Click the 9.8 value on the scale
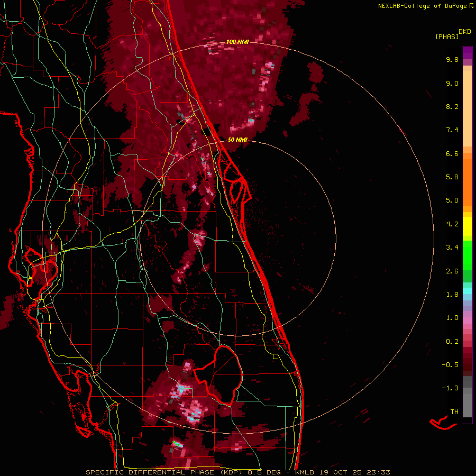Image resolution: width=476 pixels, height=476 pixels. pyautogui.click(x=452, y=59)
